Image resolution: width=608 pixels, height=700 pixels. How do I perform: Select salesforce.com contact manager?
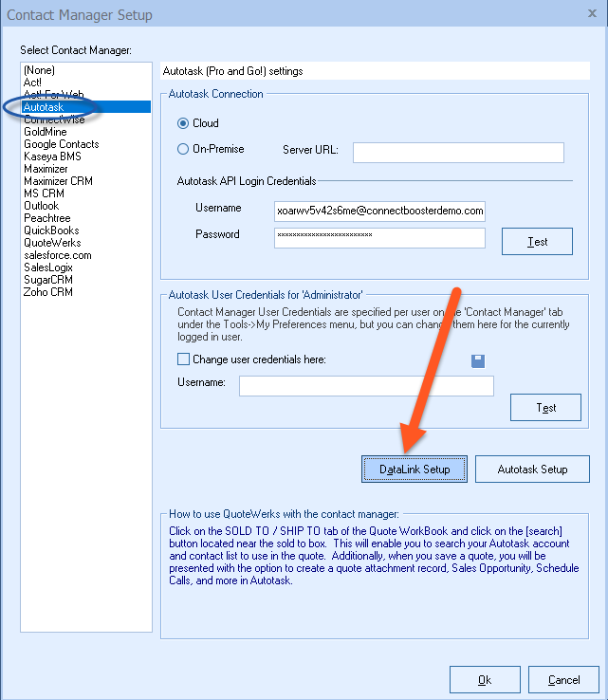(x=86, y=255)
